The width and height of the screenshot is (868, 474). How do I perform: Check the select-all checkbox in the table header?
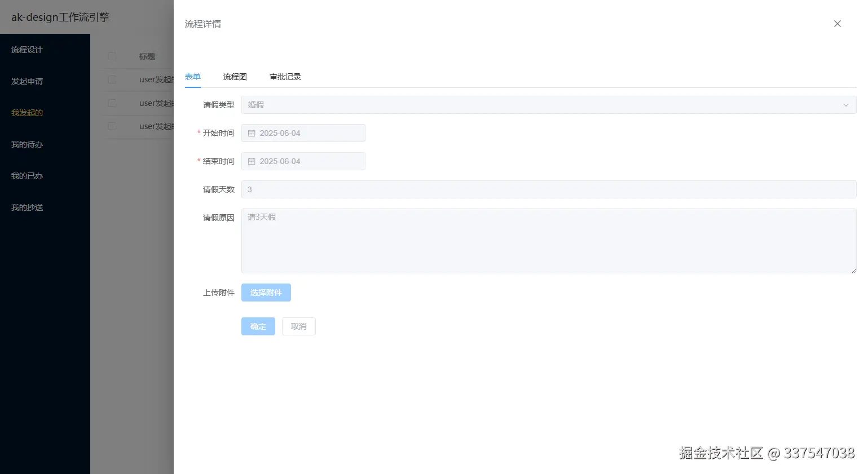coord(112,56)
